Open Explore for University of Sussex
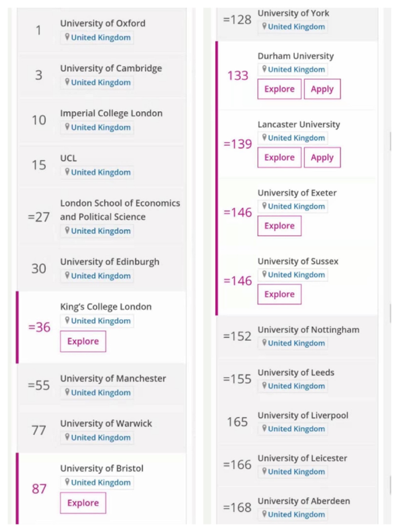The image size is (399, 532). coord(279,294)
